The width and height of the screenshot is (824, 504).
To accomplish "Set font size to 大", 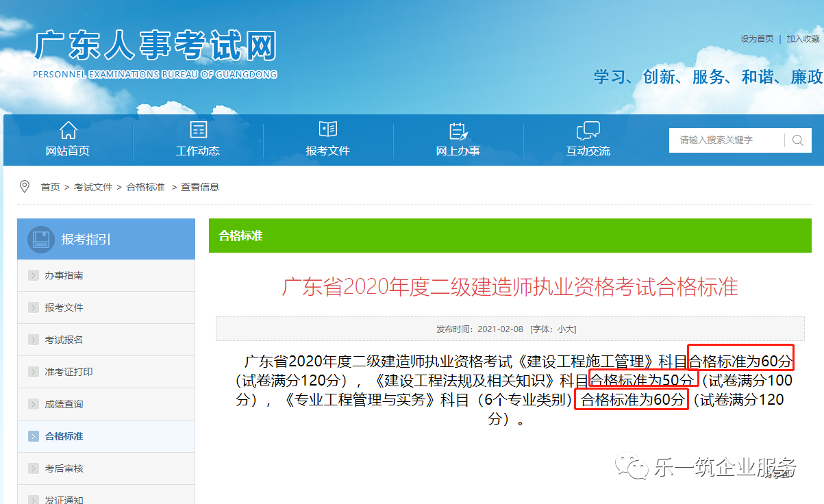I will click(x=569, y=329).
